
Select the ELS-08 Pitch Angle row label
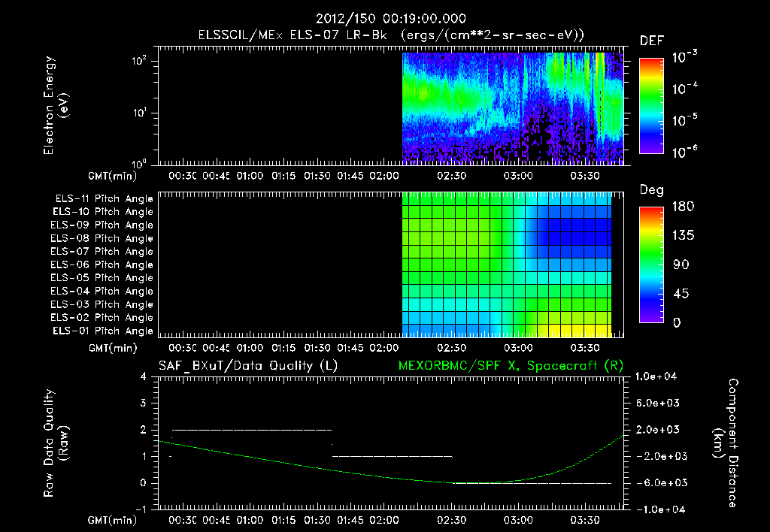pos(102,238)
